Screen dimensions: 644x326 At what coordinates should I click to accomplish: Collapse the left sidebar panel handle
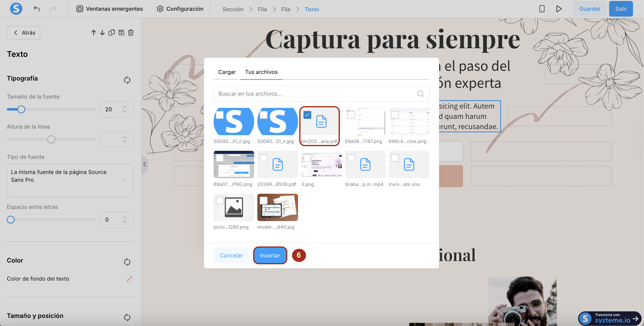click(x=145, y=164)
